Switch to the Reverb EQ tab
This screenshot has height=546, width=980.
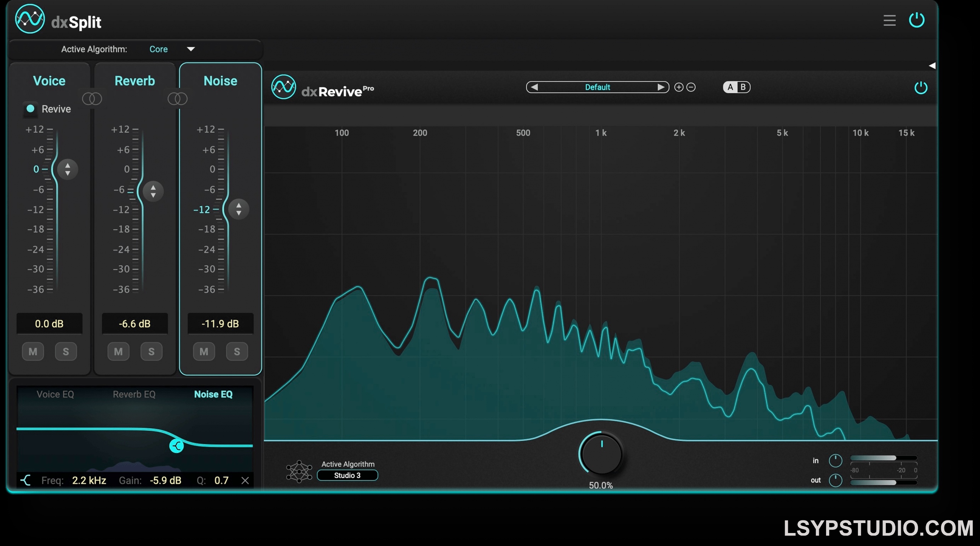tap(134, 394)
